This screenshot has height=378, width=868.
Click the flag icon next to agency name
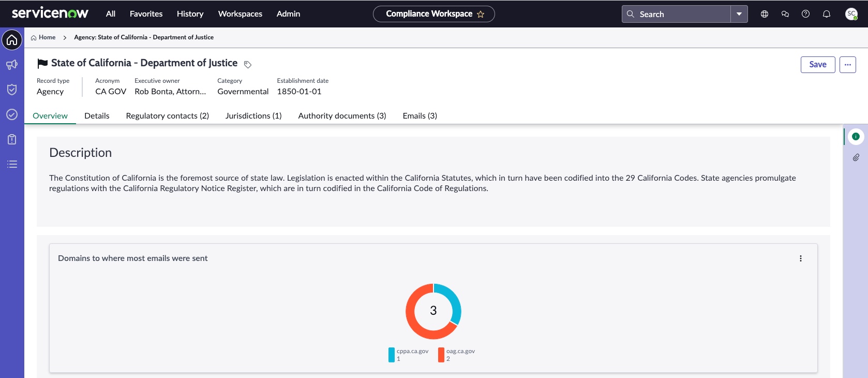[x=42, y=63]
